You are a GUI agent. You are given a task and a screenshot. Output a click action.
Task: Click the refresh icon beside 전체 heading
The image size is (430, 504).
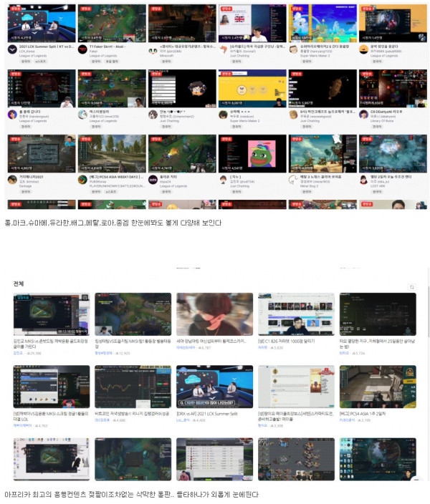point(411,286)
